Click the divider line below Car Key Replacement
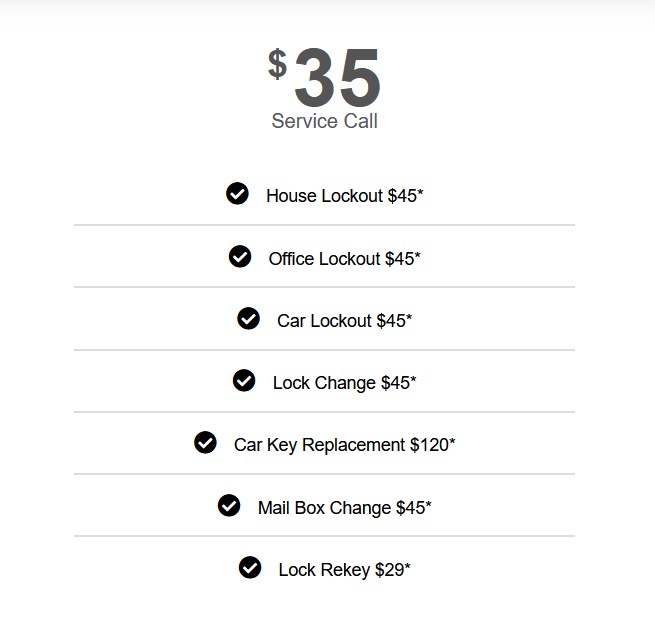 coord(324,474)
